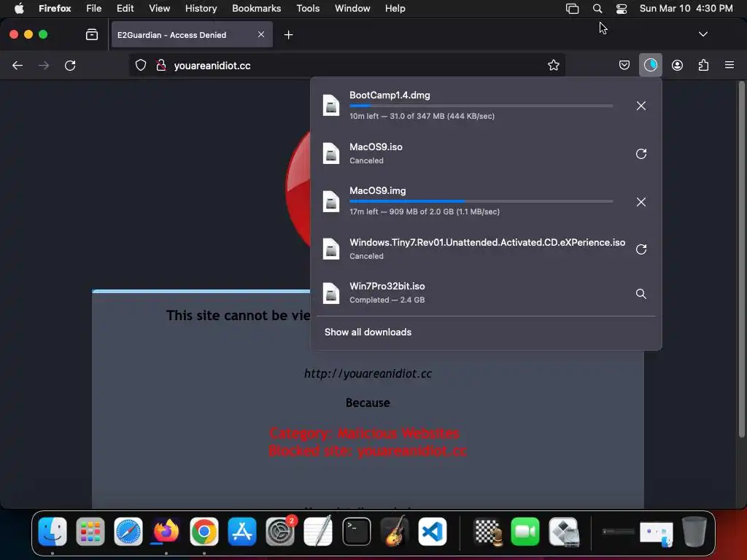The width and height of the screenshot is (747, 560).
Task: Expand the list all tabs chevron
Action: 703,34
